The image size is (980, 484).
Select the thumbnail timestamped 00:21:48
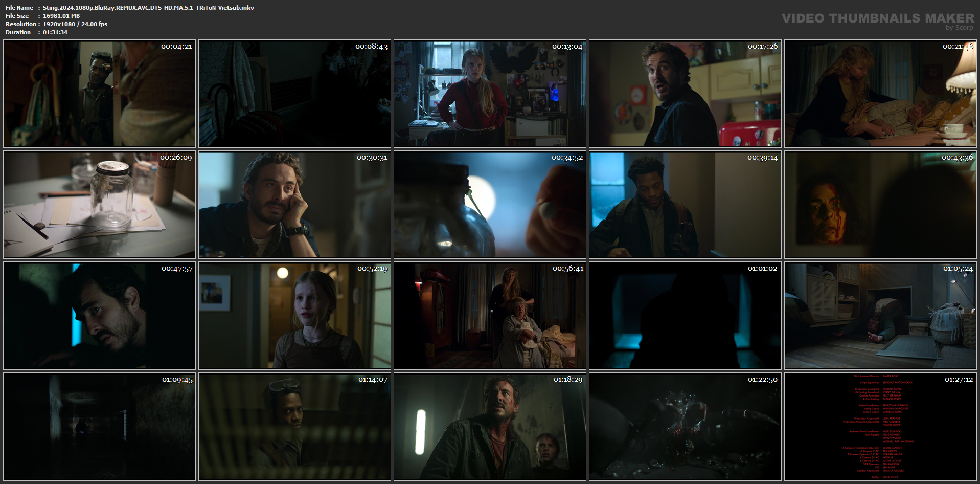880,94
